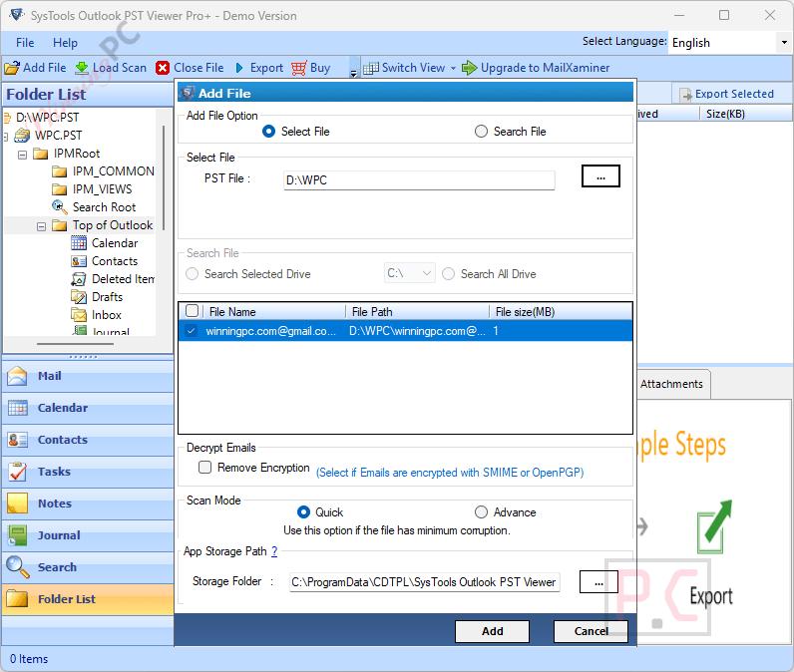Collapse the IPMRoot tree node

(22, 155)
